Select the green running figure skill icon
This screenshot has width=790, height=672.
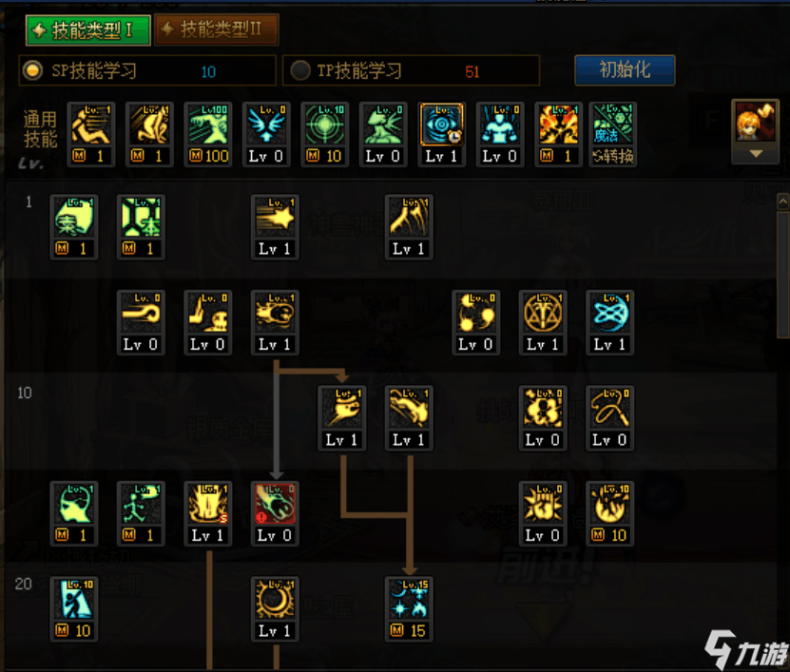[141, 513]
